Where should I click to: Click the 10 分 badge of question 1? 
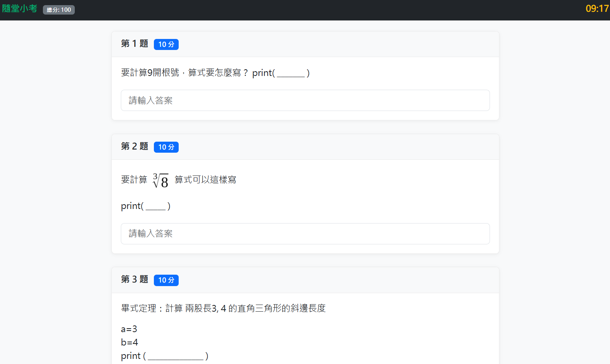166,44
